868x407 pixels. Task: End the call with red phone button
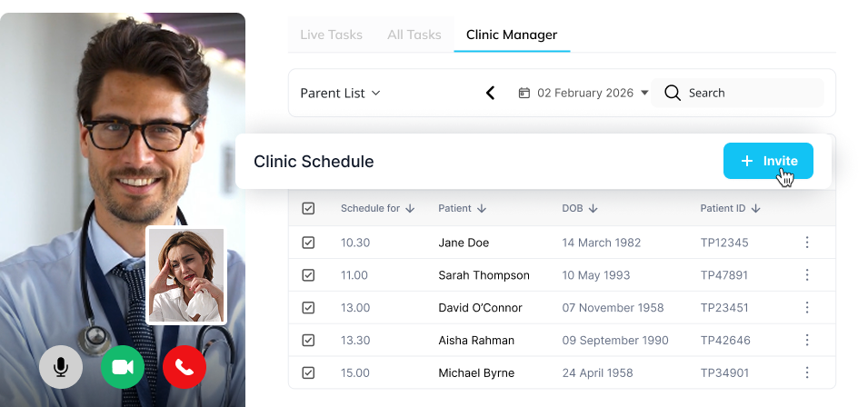185,367
